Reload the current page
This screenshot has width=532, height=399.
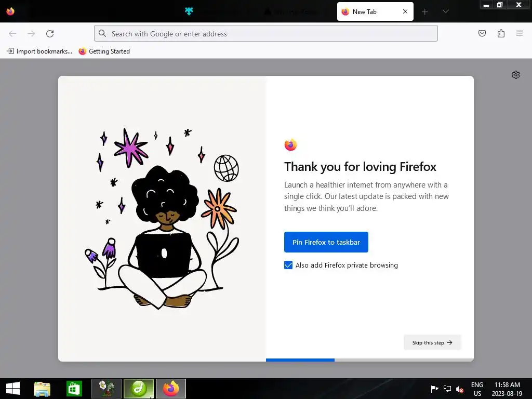50,34
